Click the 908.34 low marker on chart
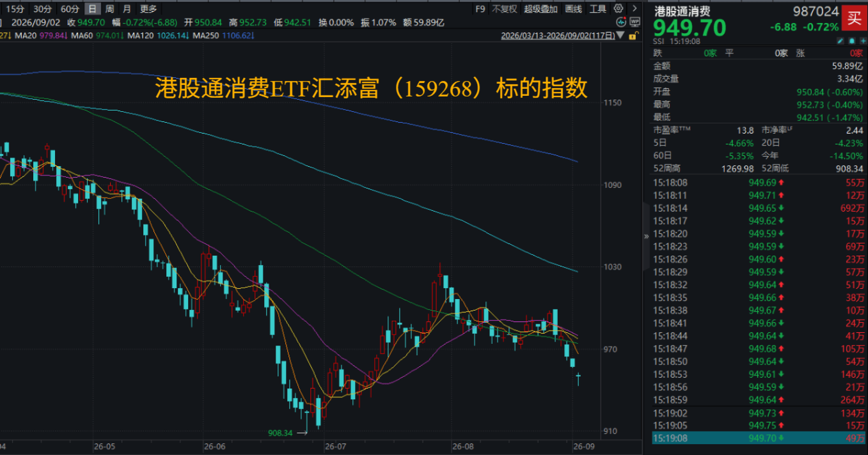 point(280,433)
